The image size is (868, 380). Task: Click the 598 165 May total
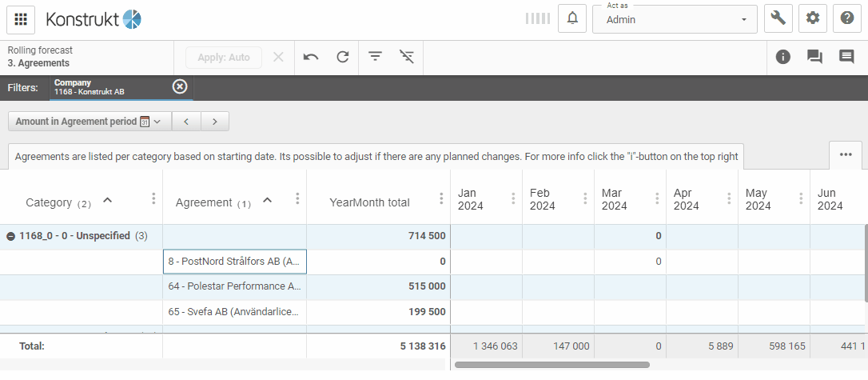coord(774,346)
